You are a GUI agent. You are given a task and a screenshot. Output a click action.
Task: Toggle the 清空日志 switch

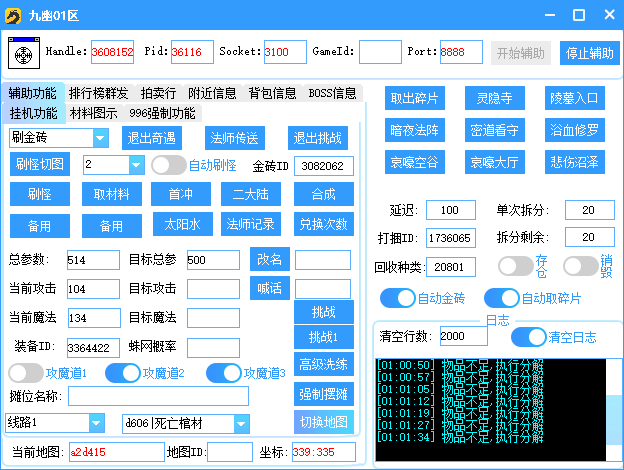[529, 336]
